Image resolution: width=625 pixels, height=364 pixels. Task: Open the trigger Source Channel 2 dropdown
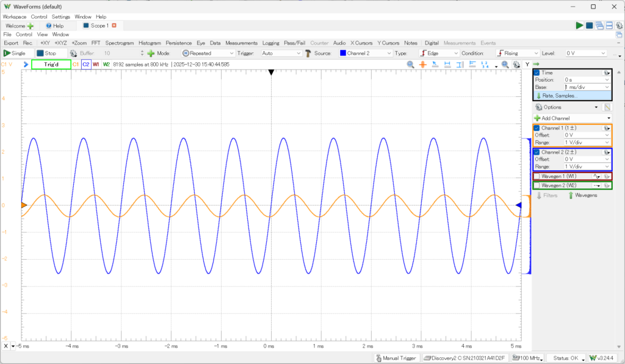point(366,54)
